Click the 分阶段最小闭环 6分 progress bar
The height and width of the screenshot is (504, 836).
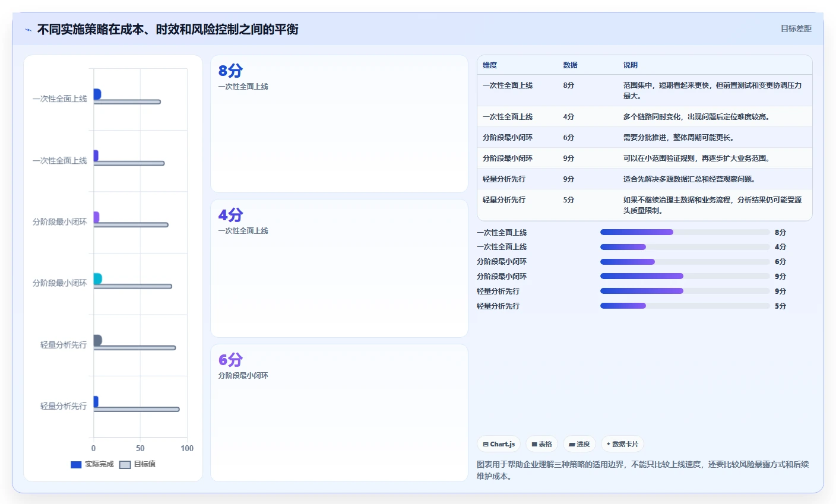tap(685, 262)
